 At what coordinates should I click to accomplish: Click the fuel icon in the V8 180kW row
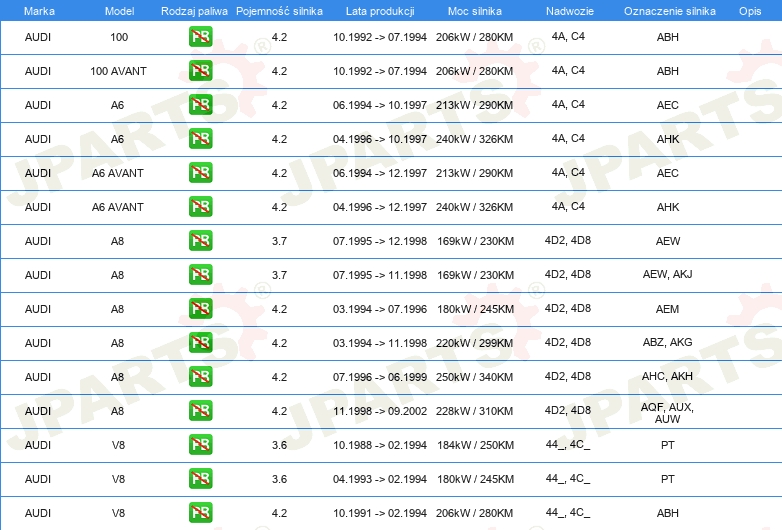(200, 479)
